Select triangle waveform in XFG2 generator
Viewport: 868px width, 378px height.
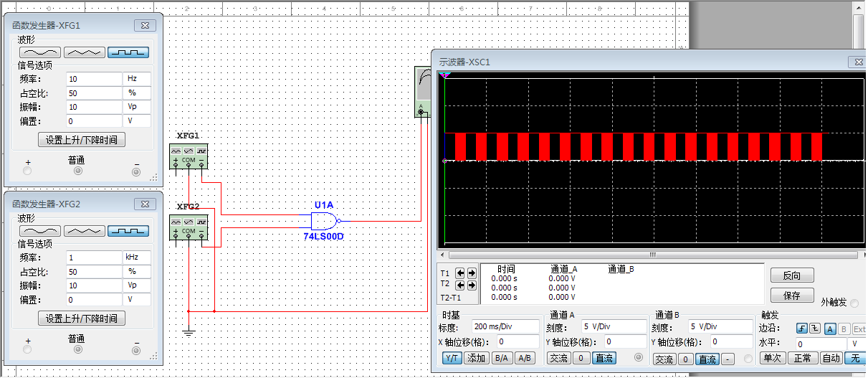click(84, 231)
